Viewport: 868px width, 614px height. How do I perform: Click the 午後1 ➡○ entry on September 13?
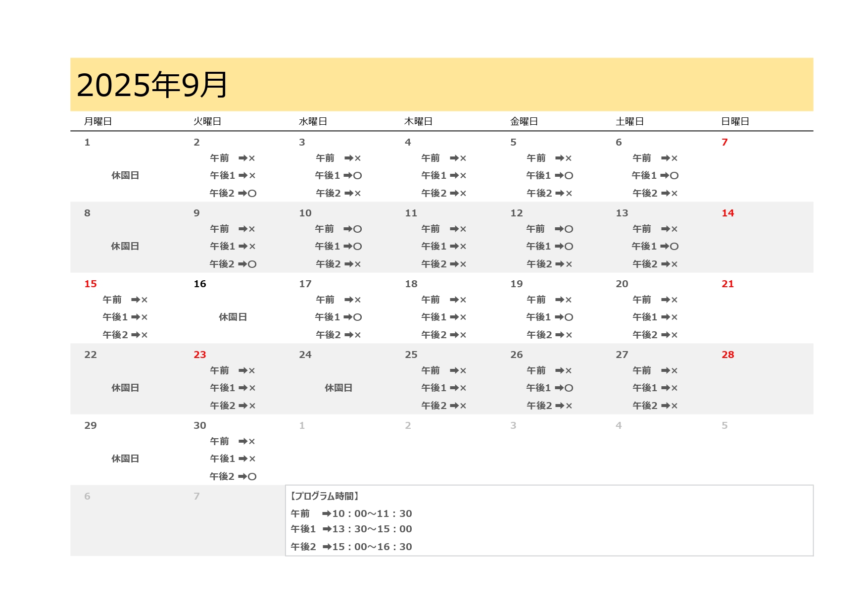[655, 246]
